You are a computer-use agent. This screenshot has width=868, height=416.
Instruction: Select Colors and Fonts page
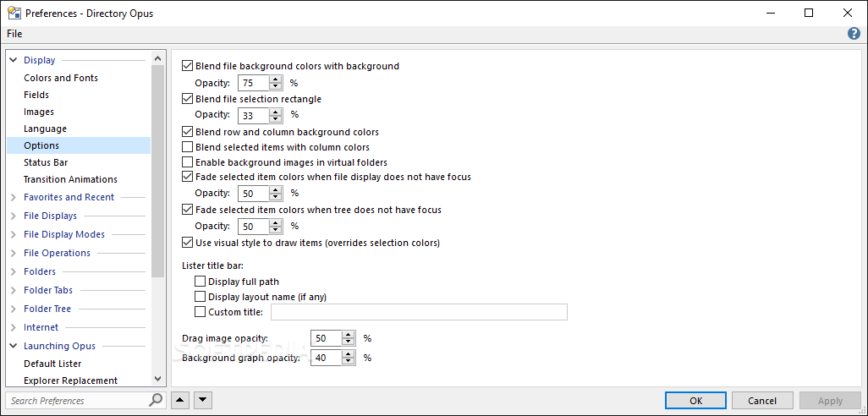(61, 78)
